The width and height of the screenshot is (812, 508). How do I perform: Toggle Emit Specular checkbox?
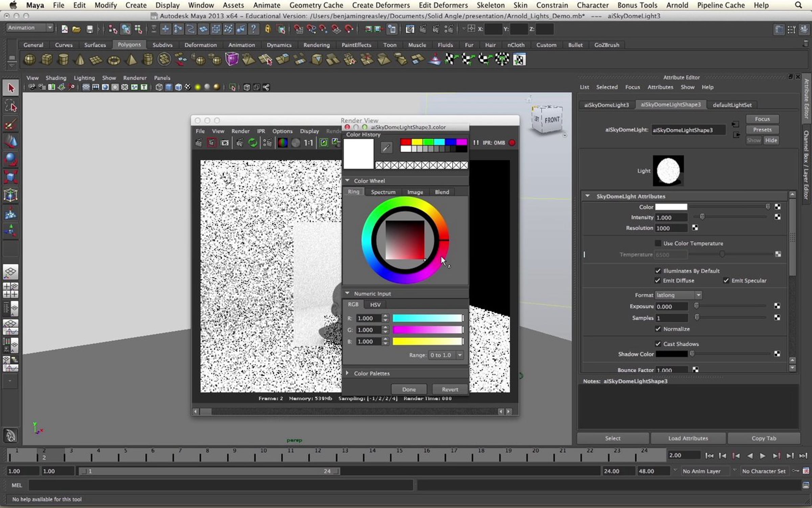[x=726, y=280]
